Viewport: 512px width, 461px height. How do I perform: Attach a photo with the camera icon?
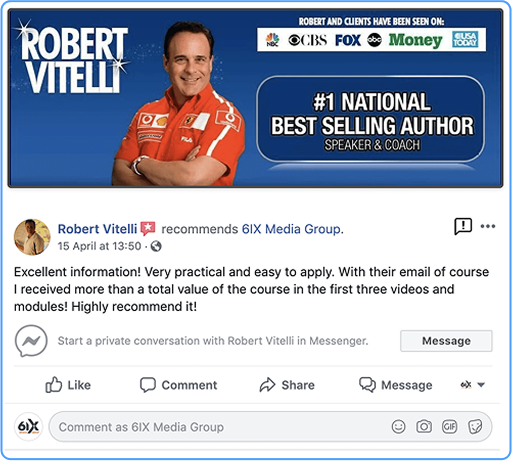(x=424, y=426)
